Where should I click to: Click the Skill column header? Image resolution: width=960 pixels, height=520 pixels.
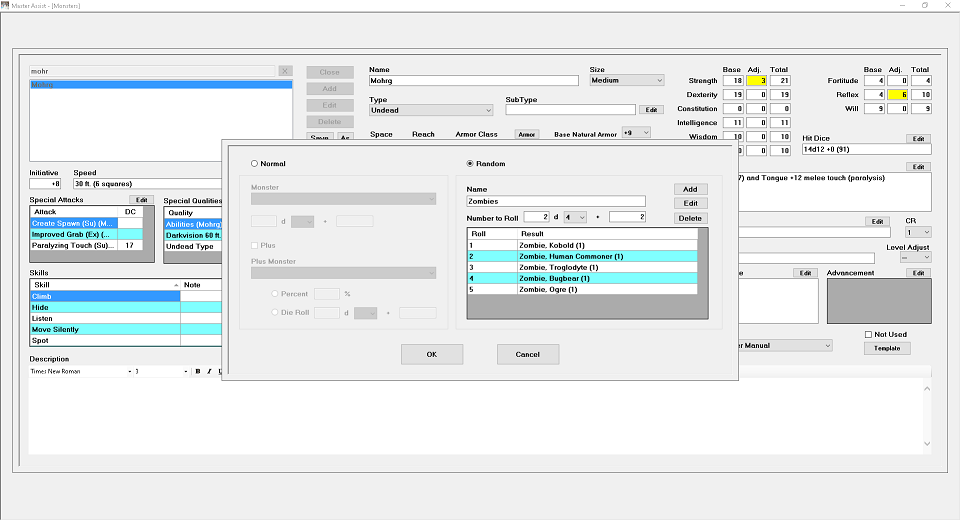coord(105,285)
